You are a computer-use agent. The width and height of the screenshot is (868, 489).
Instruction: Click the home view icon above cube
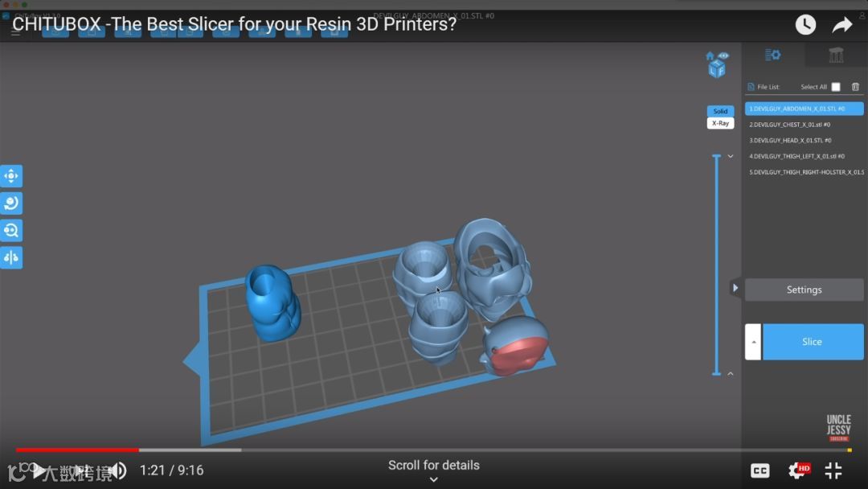coord(710,55)
